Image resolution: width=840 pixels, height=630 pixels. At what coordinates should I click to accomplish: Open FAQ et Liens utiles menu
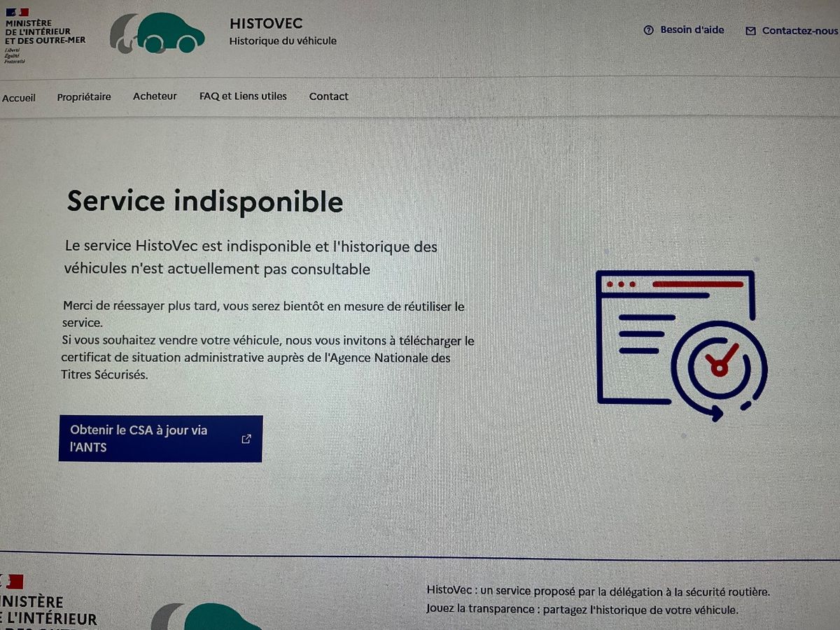243,96
